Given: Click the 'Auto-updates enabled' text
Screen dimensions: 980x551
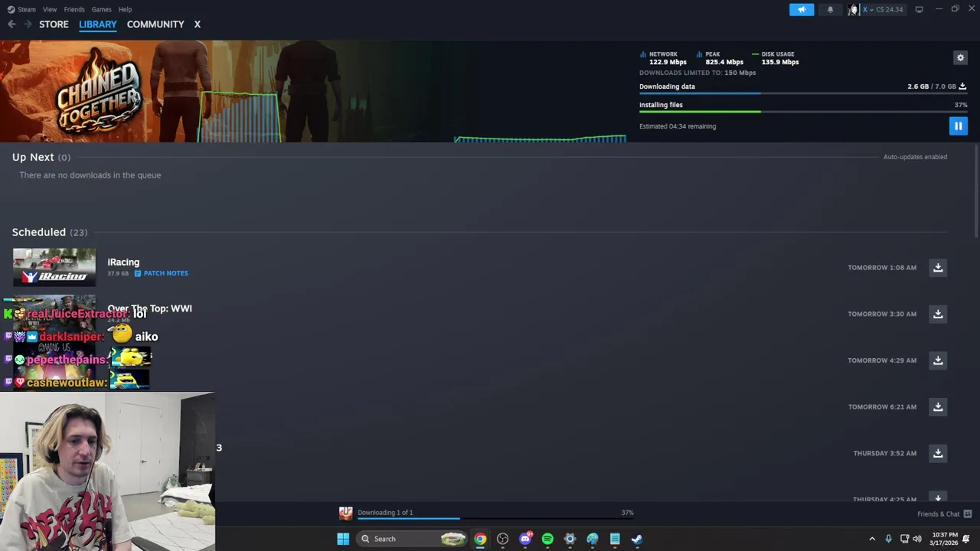Looking at the screenshot, I should coord(915,157).
